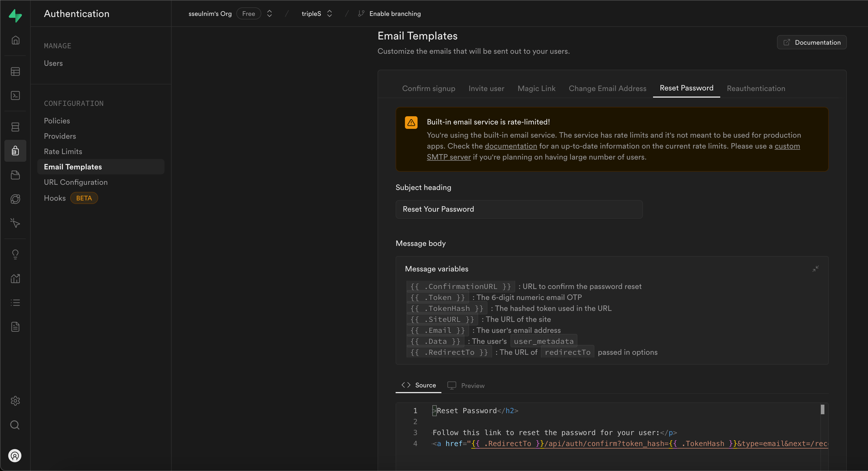Switch to the Preview tab
This screenshot has height=471, width=868.
[466, 385]
